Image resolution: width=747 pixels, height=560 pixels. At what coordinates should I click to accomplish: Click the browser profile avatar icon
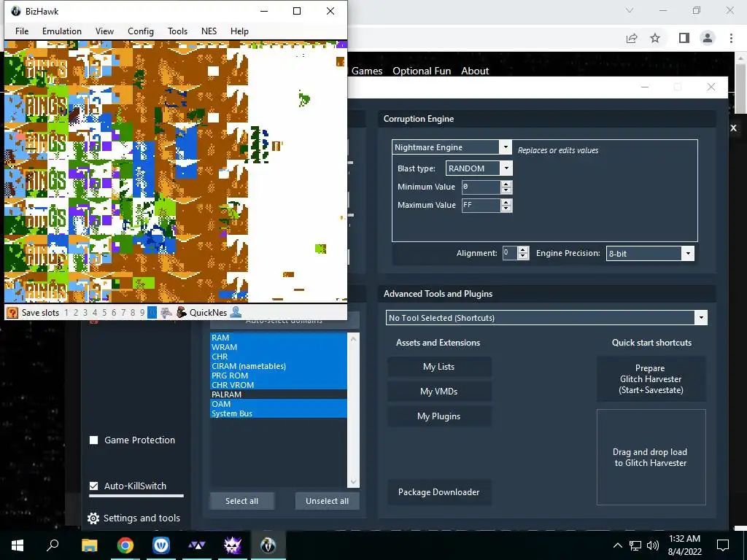click(x=708, y=38)
